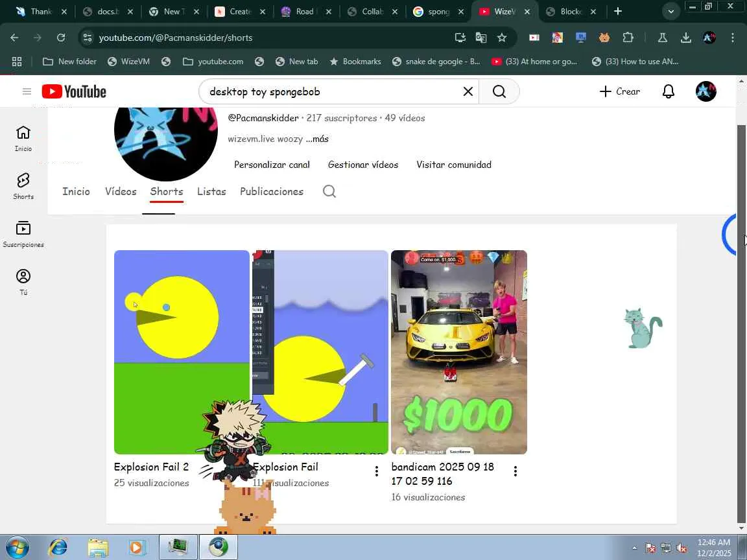This screenshot has height=560, width=747.
Task: Click the site information icon in address bar
Action: coord(87,38)
